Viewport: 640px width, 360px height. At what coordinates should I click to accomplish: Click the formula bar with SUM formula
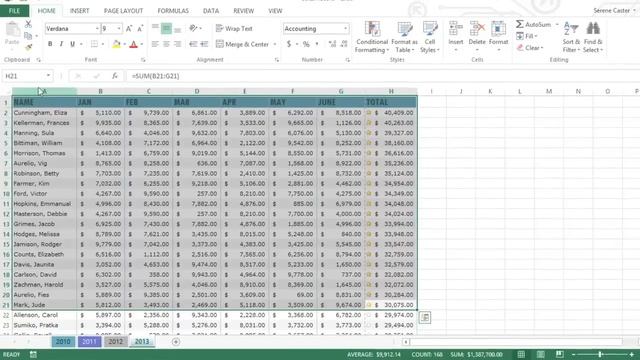tap(382, 76)
